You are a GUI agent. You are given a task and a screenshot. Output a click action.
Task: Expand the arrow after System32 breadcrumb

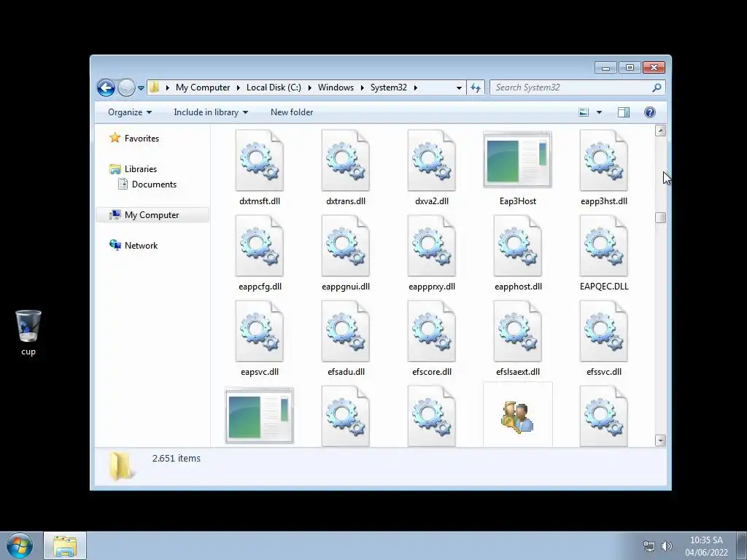[x=415, y=87]
